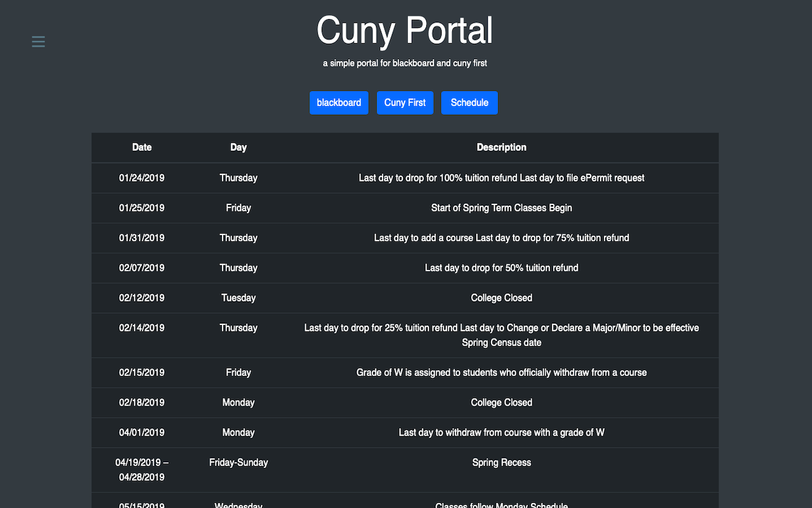
Task: Click Monday in the 02/18/2019 row
Action: coord(239,403)
